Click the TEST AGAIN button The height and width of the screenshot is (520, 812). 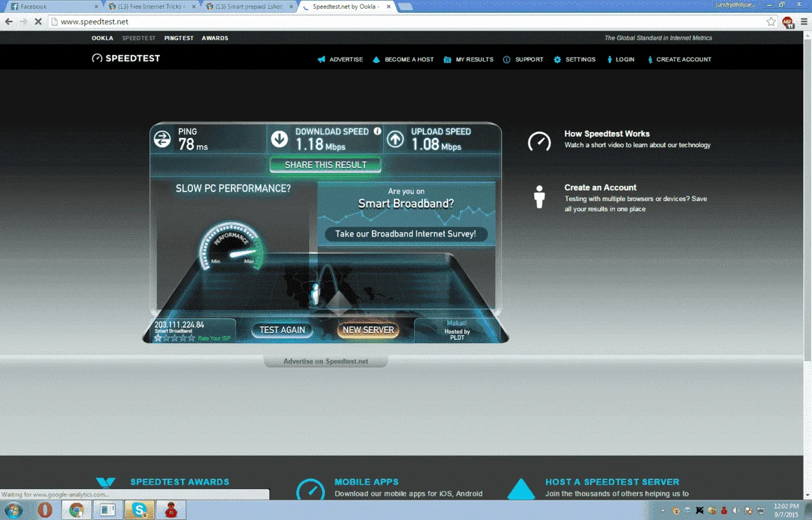[x=283, y=330]
